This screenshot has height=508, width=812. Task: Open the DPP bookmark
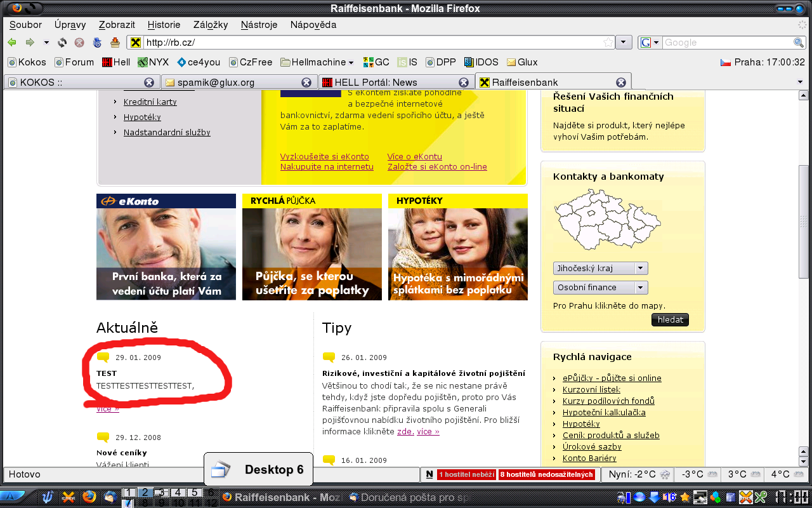tap(441, 62)
